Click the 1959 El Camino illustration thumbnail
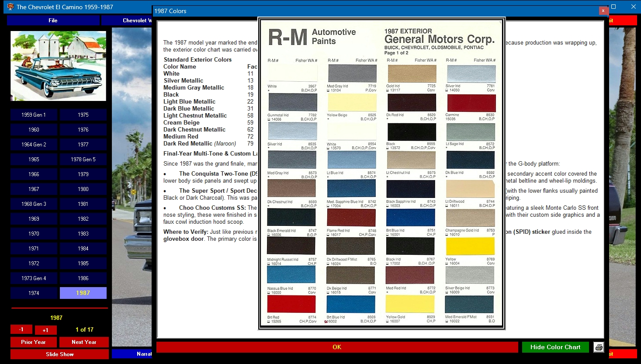Viewport: 641px width, 364px height. pos(58,66)
